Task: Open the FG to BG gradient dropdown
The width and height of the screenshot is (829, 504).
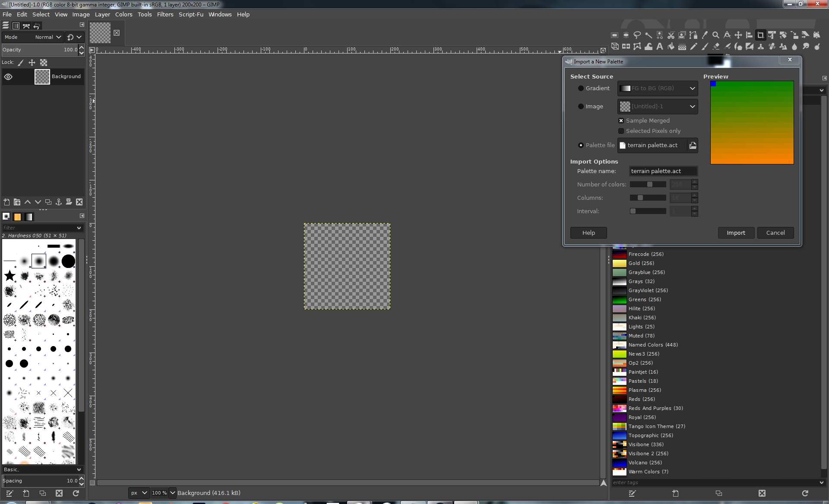Action: tap(657, 88)
